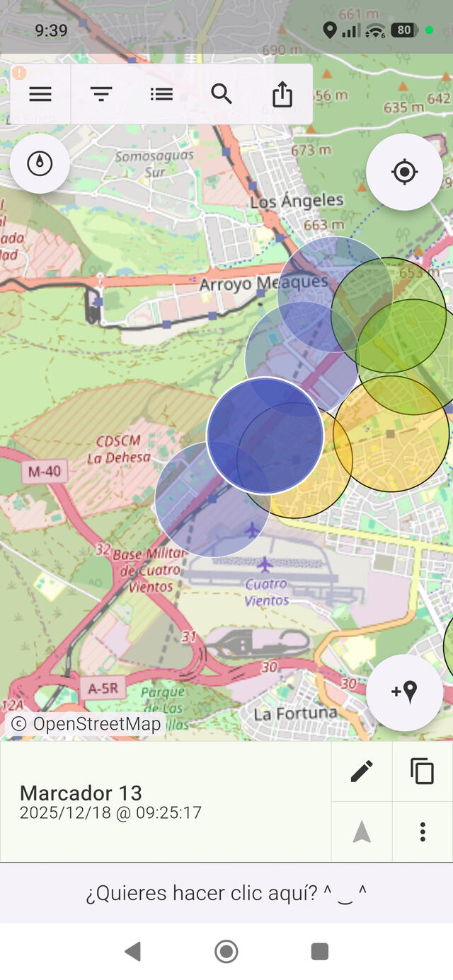Tap the OpenStreetMap attribution link
453x980 pixels.
86,724
